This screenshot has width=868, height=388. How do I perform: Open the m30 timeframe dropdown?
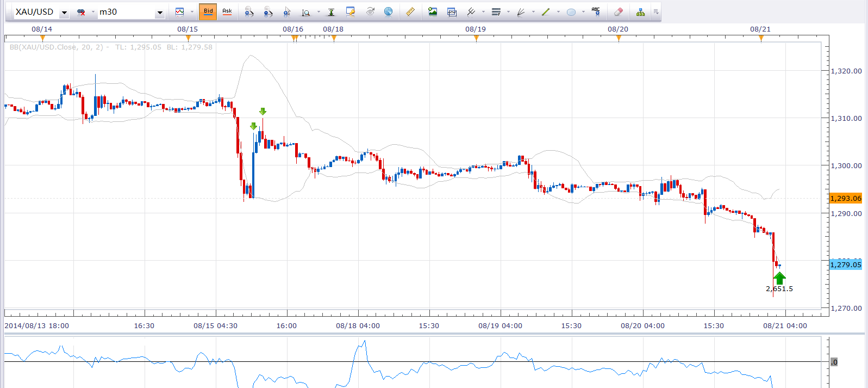[x=160, y=12]
